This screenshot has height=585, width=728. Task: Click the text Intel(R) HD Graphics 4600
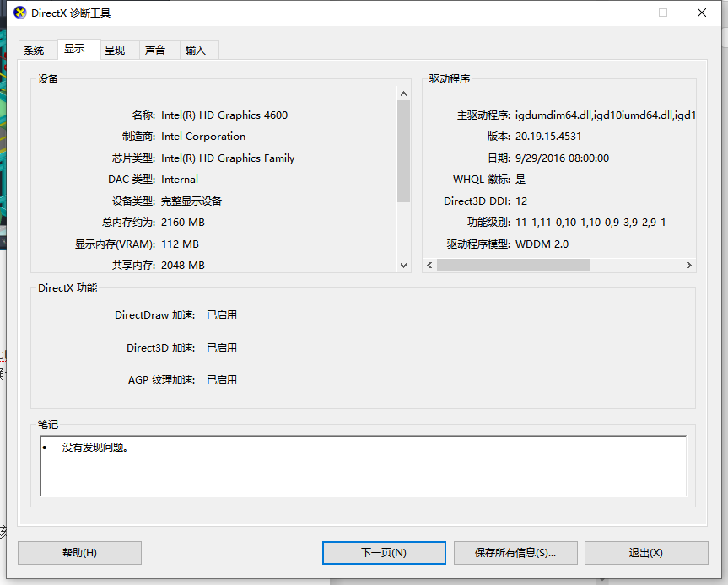click(224, 115)
